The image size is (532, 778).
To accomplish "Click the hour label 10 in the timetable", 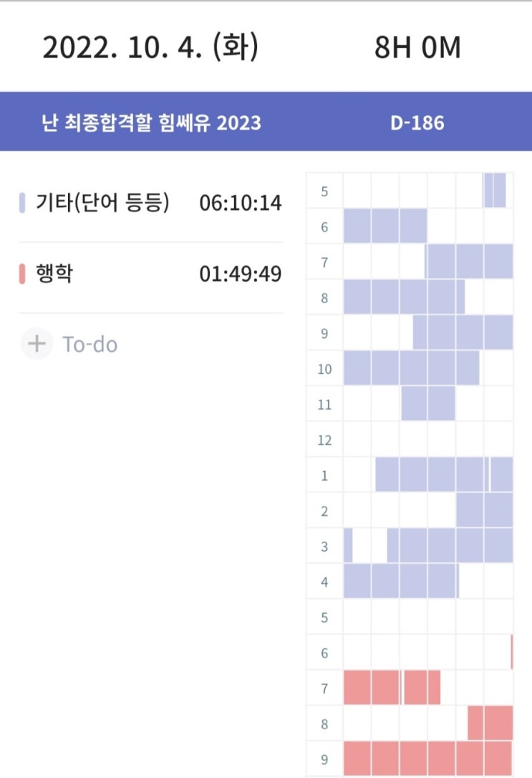I will pyautogui.click(x=324, y=369).
